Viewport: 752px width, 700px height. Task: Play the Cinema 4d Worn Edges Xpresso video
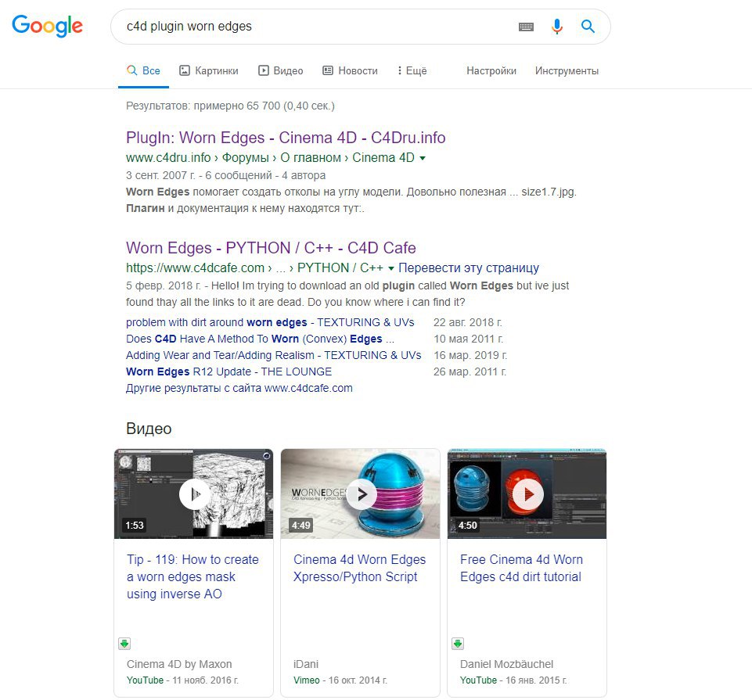click(x=360, y=494)
